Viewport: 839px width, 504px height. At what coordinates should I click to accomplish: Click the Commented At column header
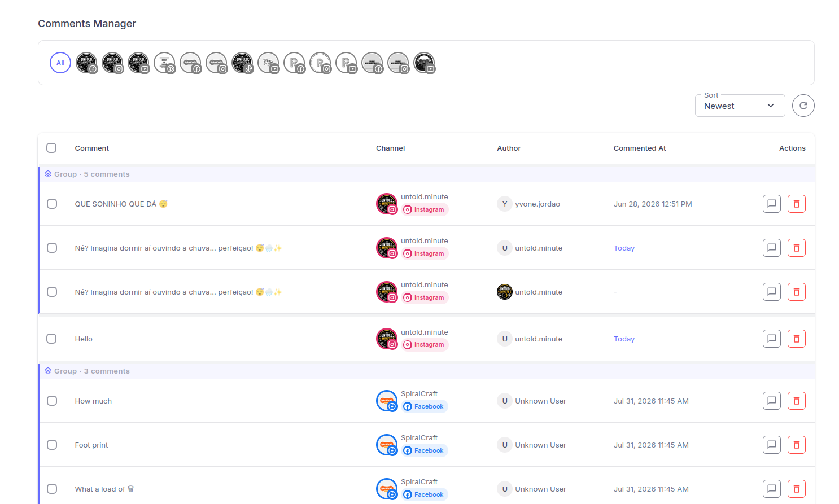pos(640,148)
